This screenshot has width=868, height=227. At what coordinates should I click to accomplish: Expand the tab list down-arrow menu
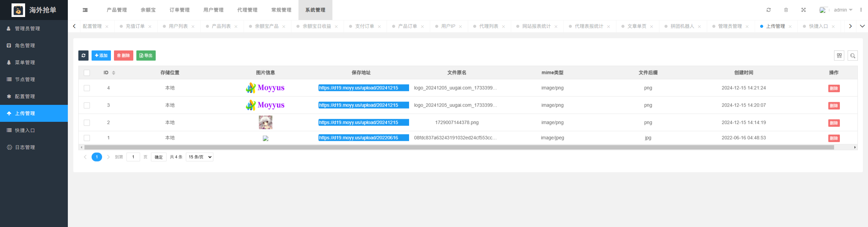(862, 26)
